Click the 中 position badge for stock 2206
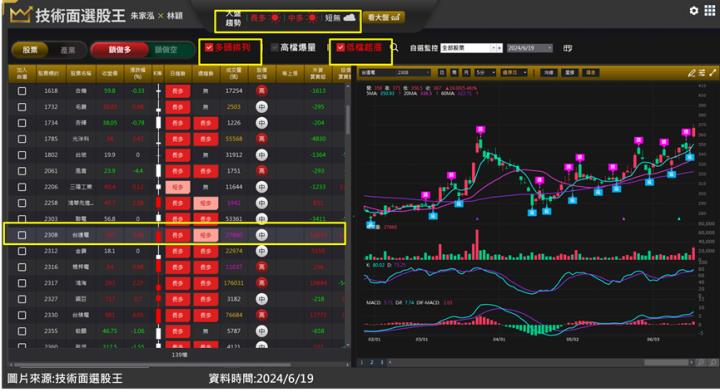This screenshot has height=392, width=720. (x=261, y=187)
